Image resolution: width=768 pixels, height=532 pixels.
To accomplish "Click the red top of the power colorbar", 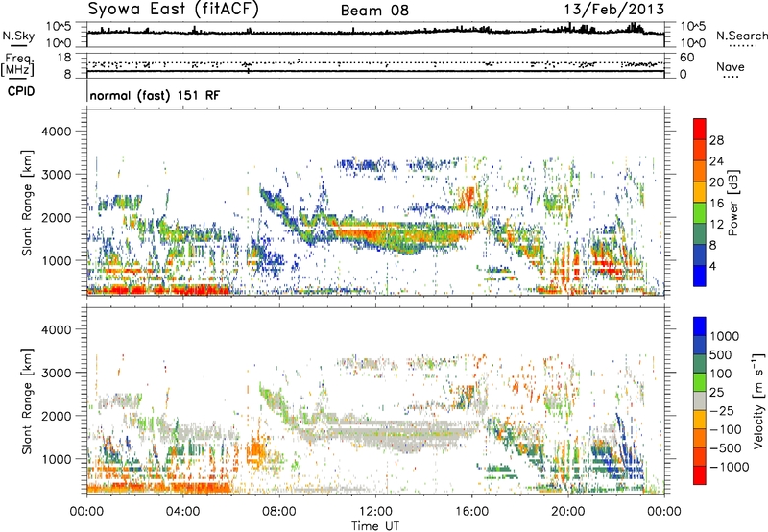I will coord(700,129).
